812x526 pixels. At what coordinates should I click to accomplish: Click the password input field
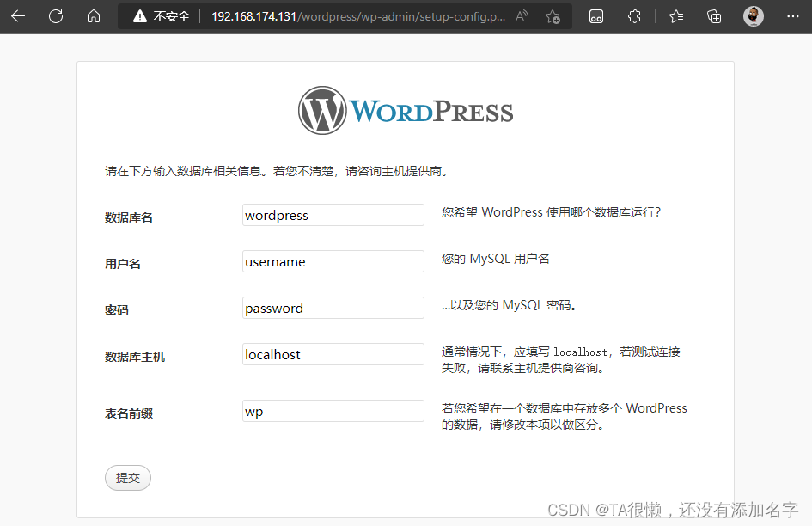point(333,307)
